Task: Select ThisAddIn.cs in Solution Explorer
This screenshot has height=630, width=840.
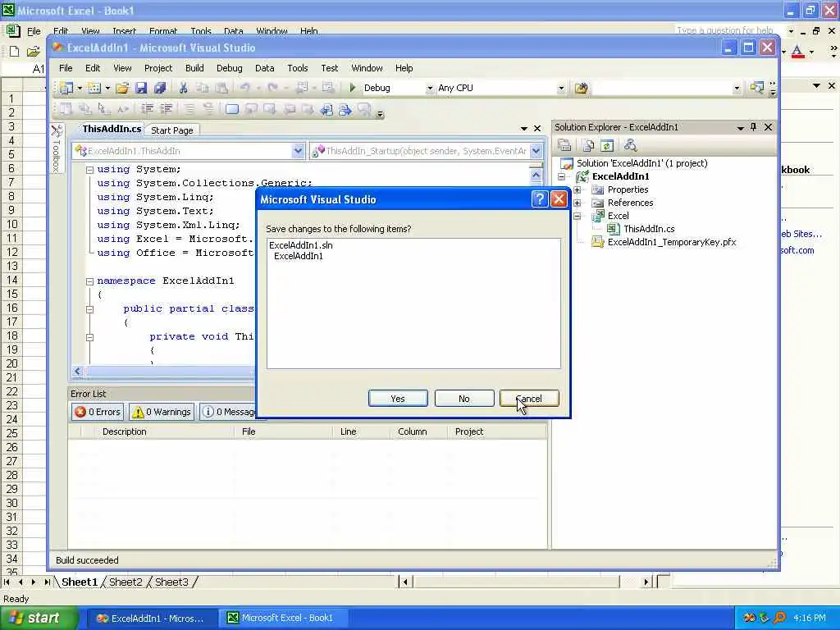Action: point(649,229)
